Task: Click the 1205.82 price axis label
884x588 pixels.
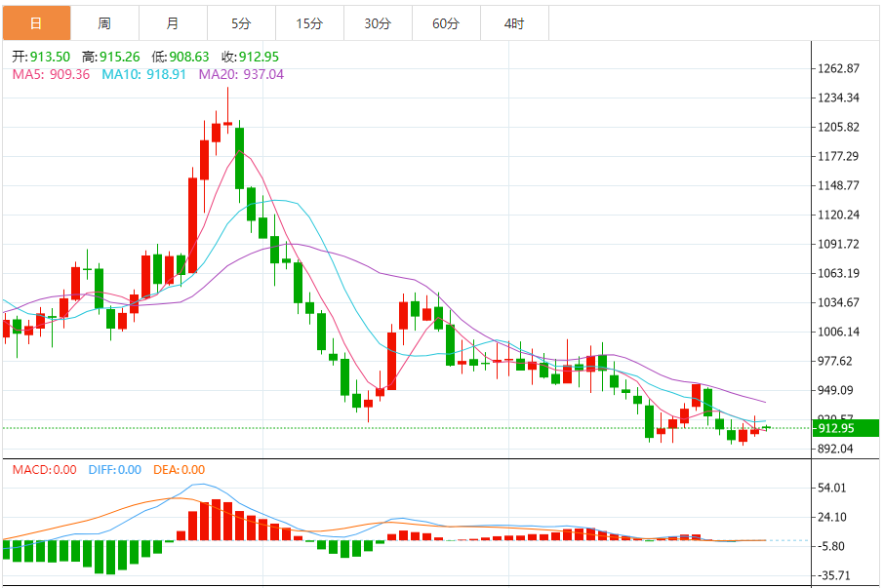Action: click(x=839, y=128)
